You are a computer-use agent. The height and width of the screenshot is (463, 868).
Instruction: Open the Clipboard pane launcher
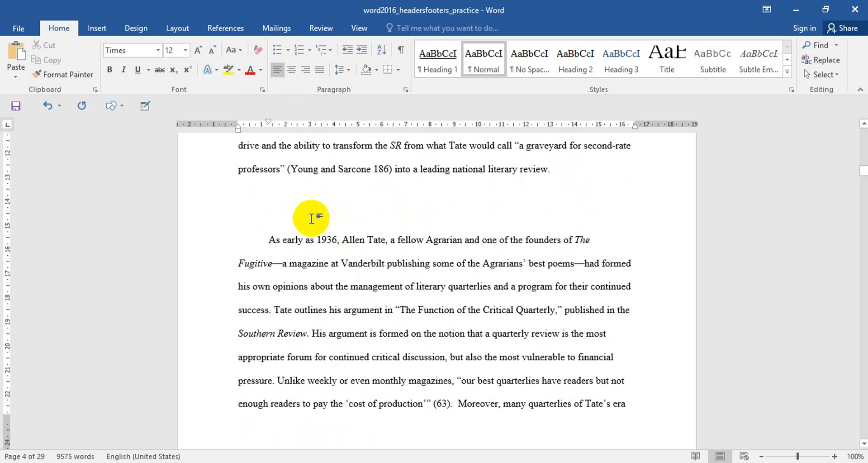[x=95, y=90]
